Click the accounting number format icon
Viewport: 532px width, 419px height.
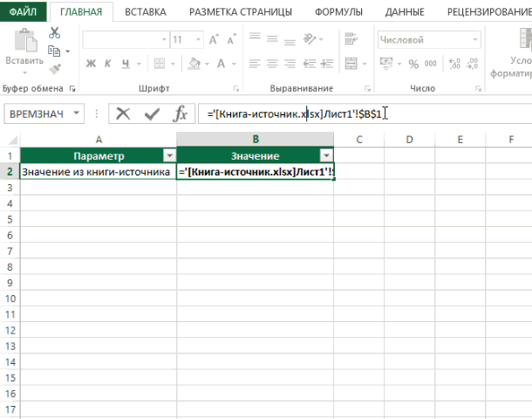tap(386, 64)
